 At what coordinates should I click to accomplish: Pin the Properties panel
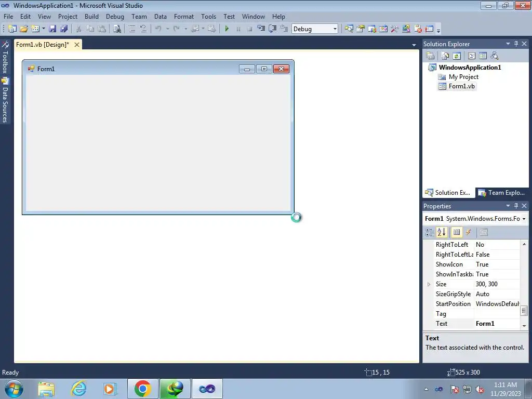[x=516, y=206]
